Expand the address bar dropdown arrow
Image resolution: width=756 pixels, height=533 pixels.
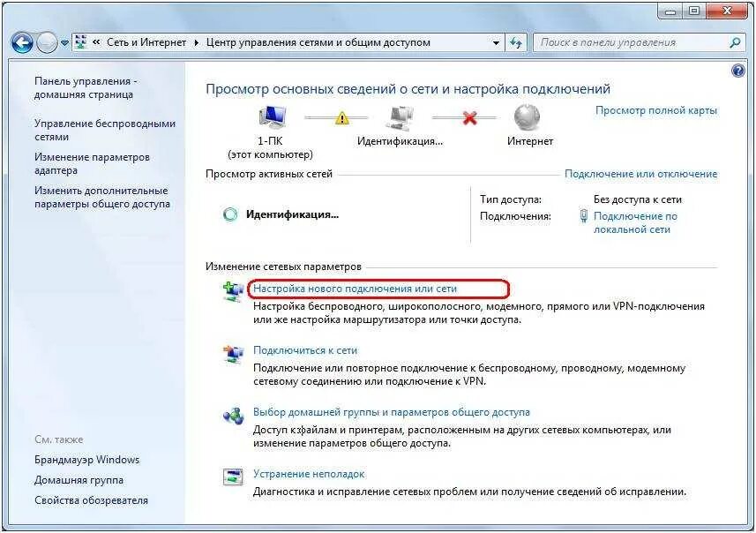[496, 43]
